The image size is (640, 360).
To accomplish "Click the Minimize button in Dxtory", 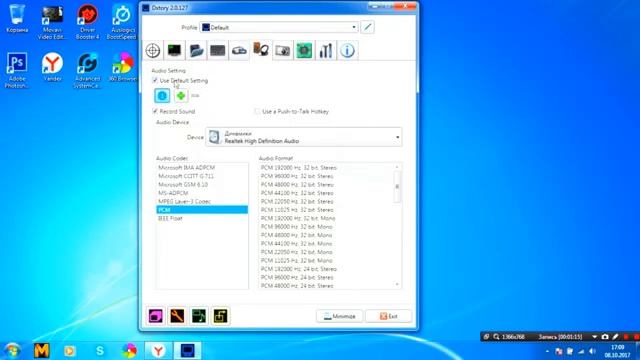I will point(339,316).
